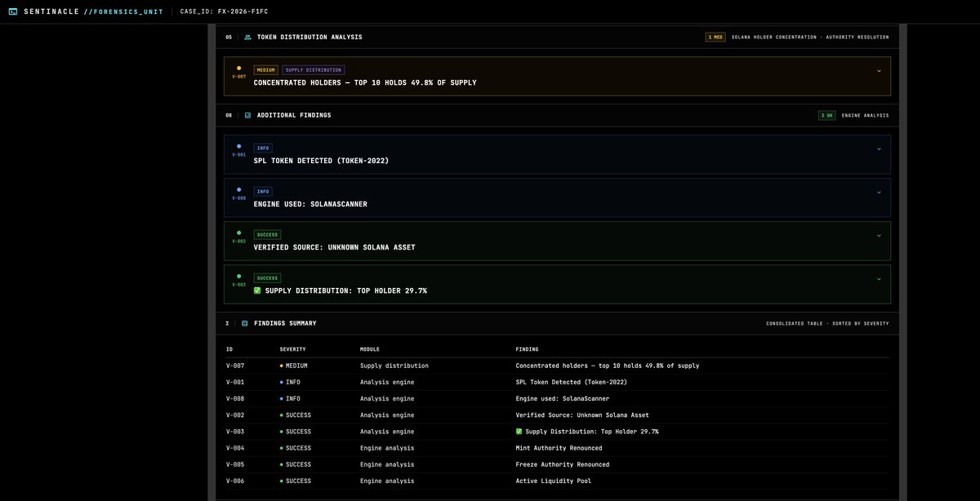Viewport: 980px width, 501px height.
Task: Click the Findings Summary table icon
Action: 244,323
